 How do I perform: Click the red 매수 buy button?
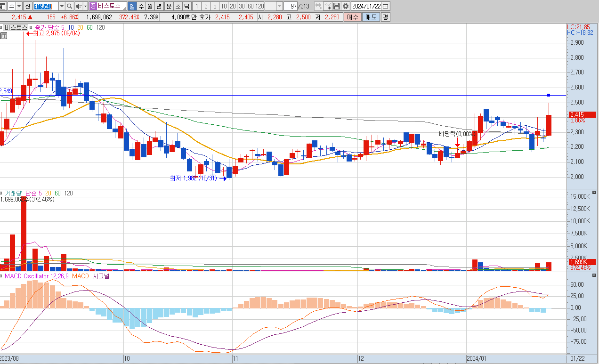click(x=353, y=17)
